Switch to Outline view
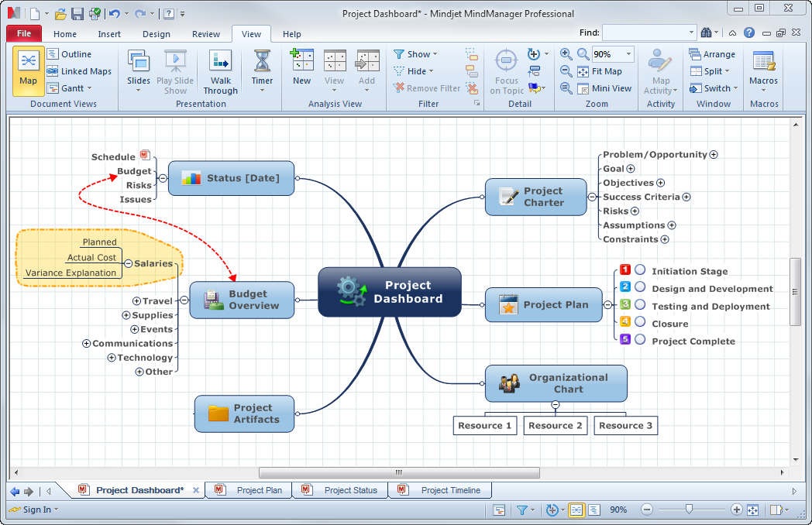This screenshot has height=525, width=812. click(x=69, y=54)
